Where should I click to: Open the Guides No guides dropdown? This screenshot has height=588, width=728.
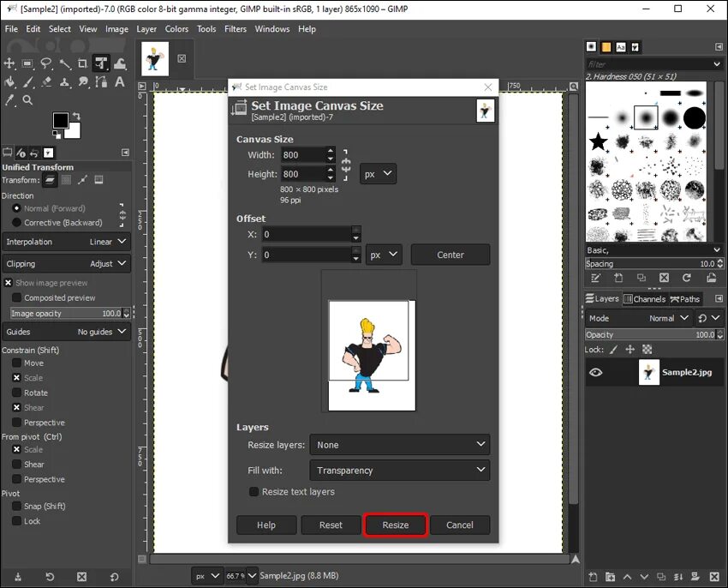tap(67, 332)
